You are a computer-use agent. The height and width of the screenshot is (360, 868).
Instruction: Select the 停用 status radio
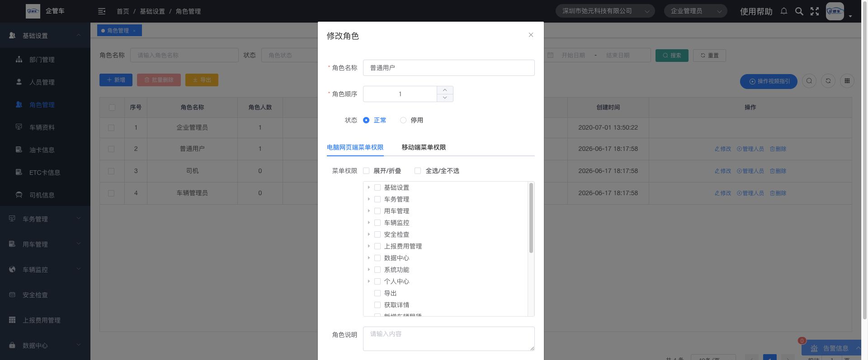(403, 120)
